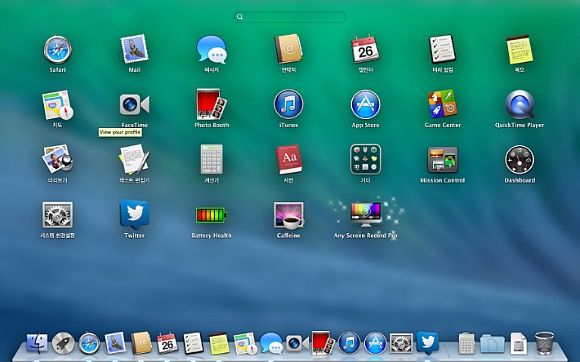Open the Messages app in Launchpad

click(211, 50)
